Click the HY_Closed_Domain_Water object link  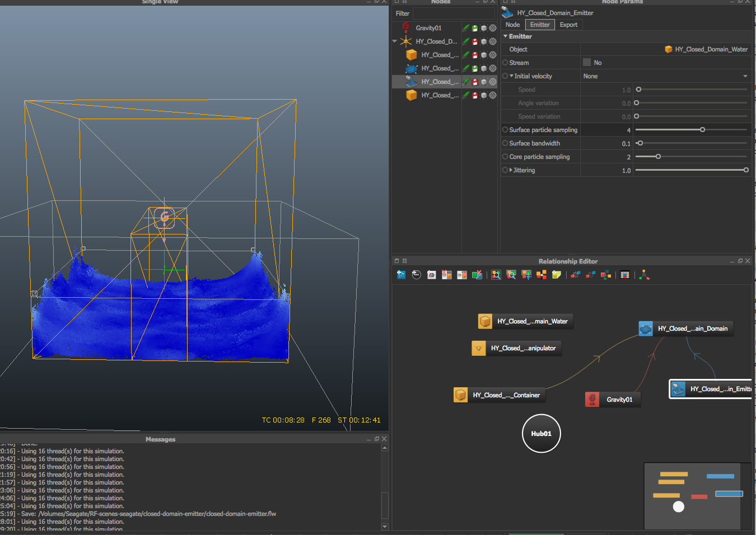(711, 49)
